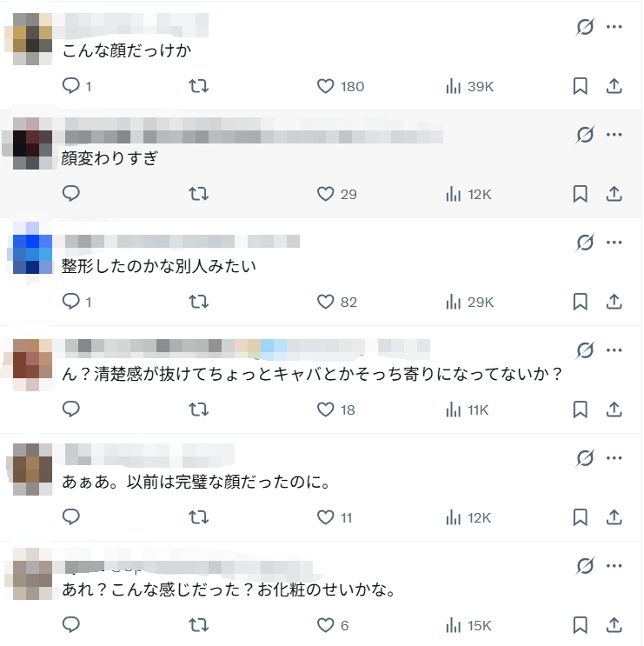Bookmark the "こんな顔だっけか" reply
Screen dimensions: 644x646
[581, 87]
